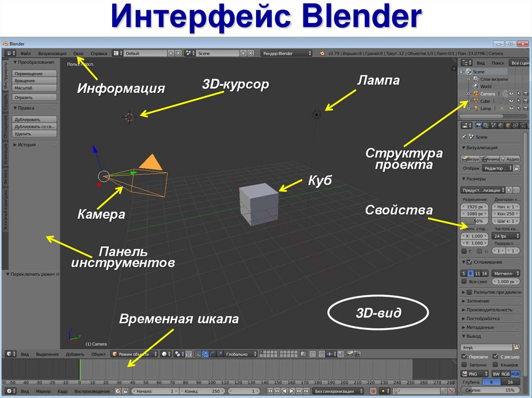This screenshot has height=398, width=532.
Task: Open the Рендер Blender engine dropdown
Action: click(x=286, y=53)
